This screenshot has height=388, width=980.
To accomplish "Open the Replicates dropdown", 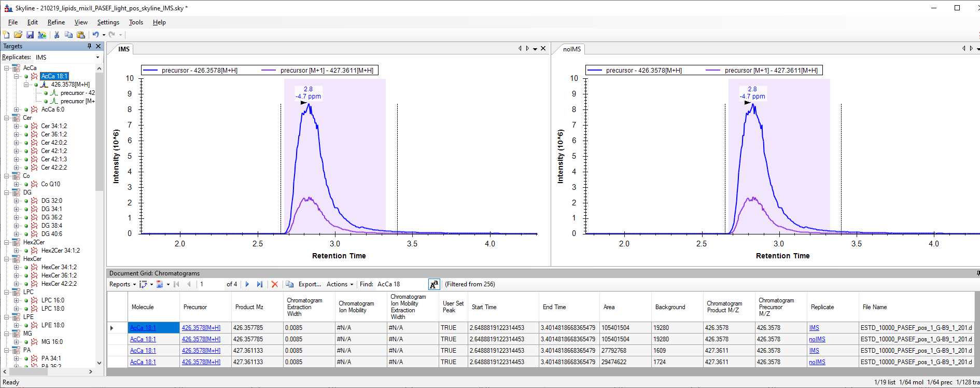I will point(97,58).
